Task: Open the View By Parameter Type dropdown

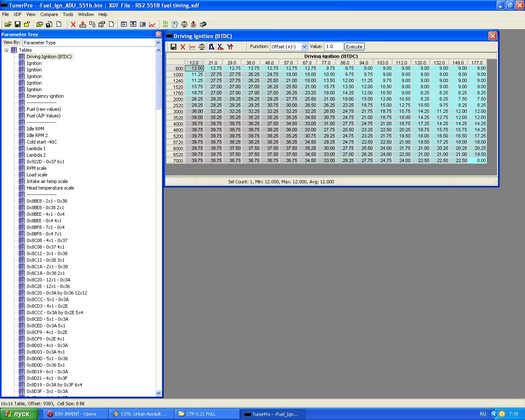Action: [158, 43]
